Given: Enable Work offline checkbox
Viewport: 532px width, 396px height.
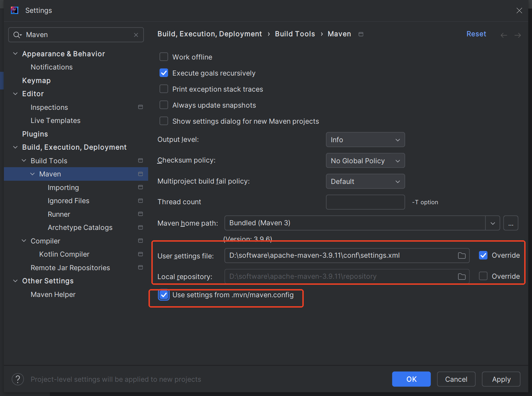Looking at the screenshot, I should [x=164, y=57].
